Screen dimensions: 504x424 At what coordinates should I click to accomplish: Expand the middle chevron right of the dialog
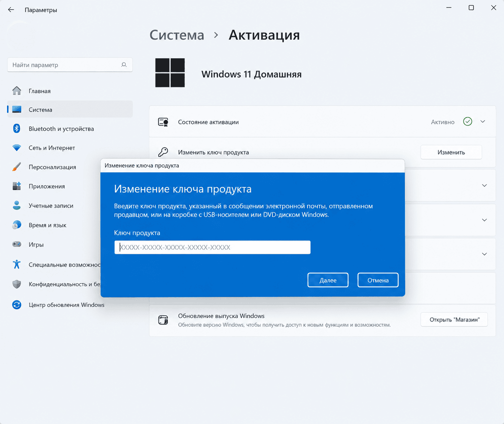click(484, 220)
